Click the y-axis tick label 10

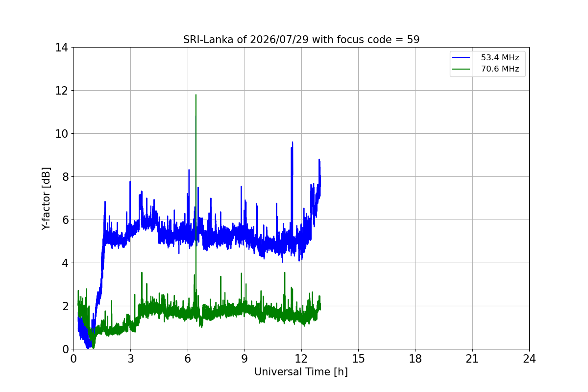[x=61, y=134]
